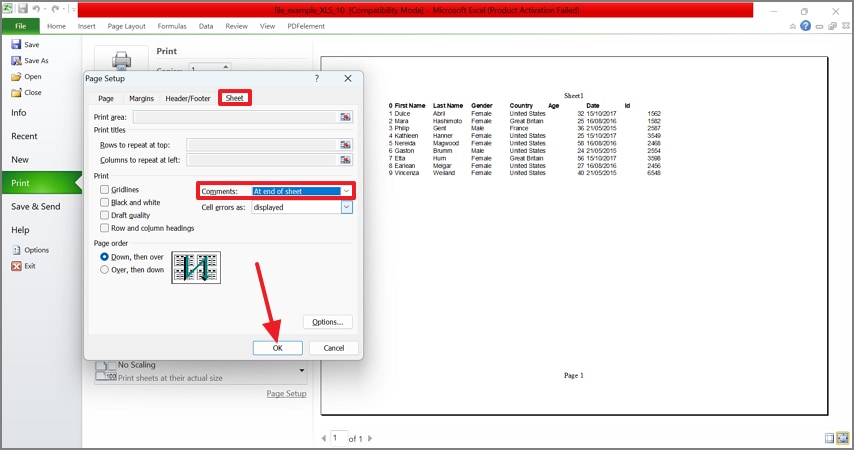Image resolution: width=854 pixels, height=450 pixels.
Task: Click OK in Page Setup dialog
Action: 278,348
